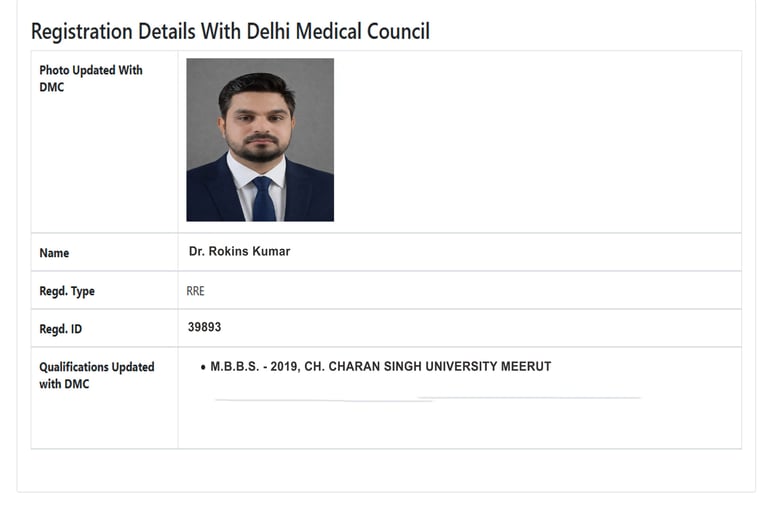Click the horizontal line under the qualification

coord(427,398)
